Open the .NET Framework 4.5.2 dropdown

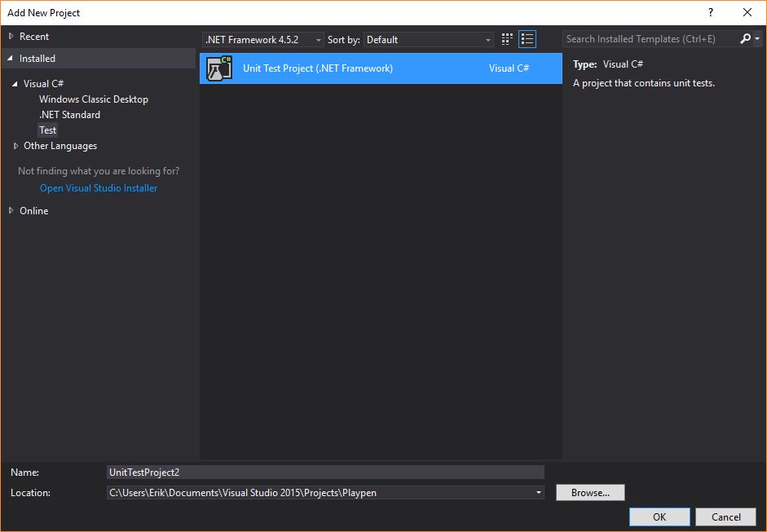pos(263,40)
